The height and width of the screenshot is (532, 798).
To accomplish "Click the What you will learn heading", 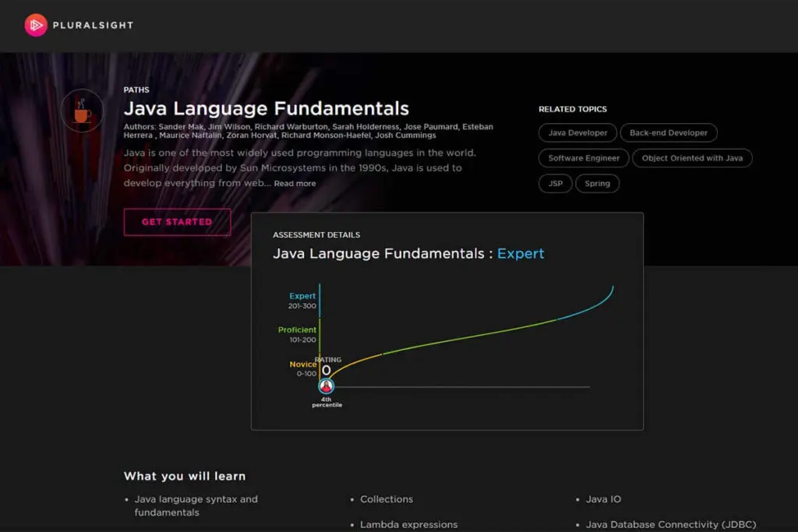I will (x=185, y=476).
